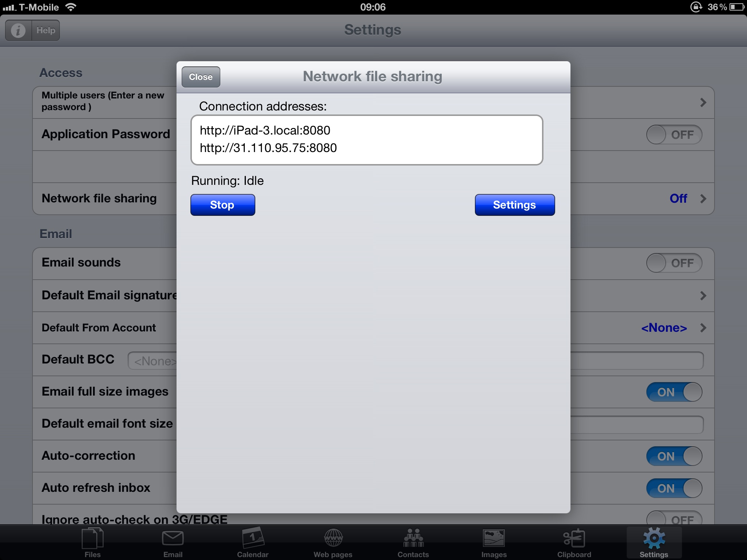
Task: Open the Contacts section
Action: click(x=410, y=542)
